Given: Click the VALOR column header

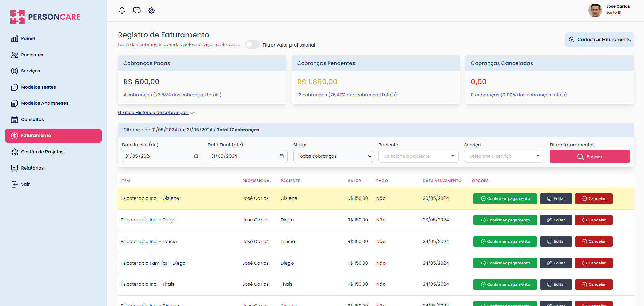Looking at the screenshot, I should (354, 181).
